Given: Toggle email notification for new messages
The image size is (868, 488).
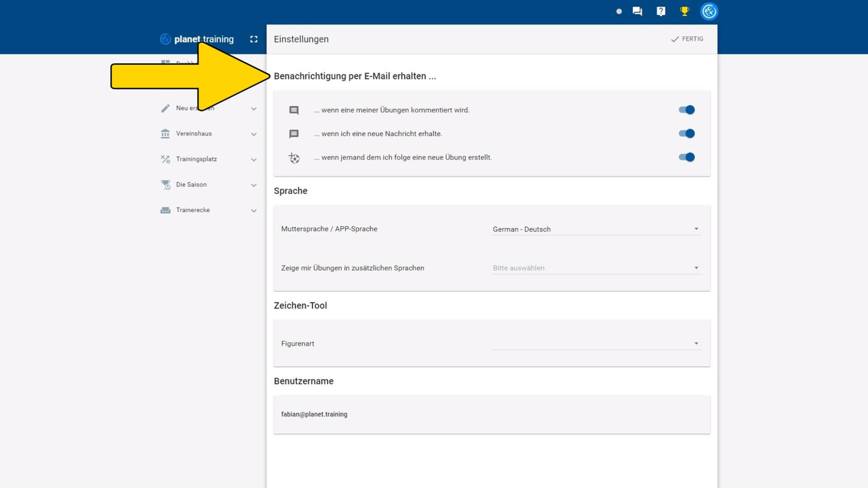Looking at the screenshot, I should click(x=686, y=134).
